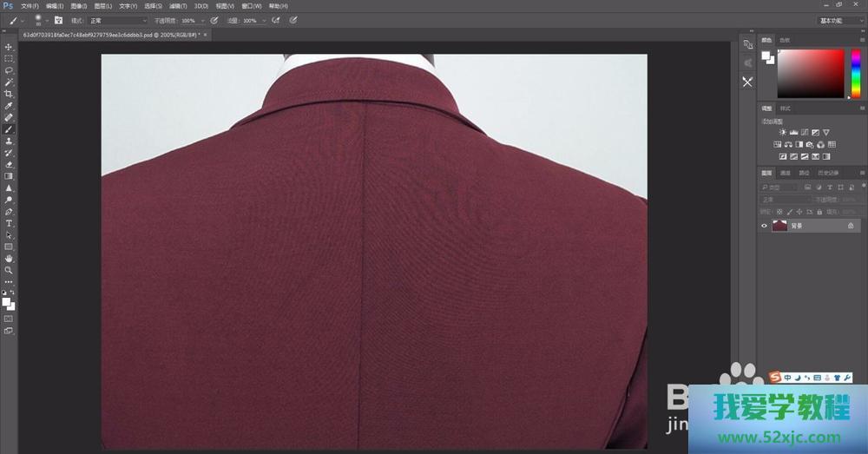Select the Clone Stamp tool

(9, 141)
